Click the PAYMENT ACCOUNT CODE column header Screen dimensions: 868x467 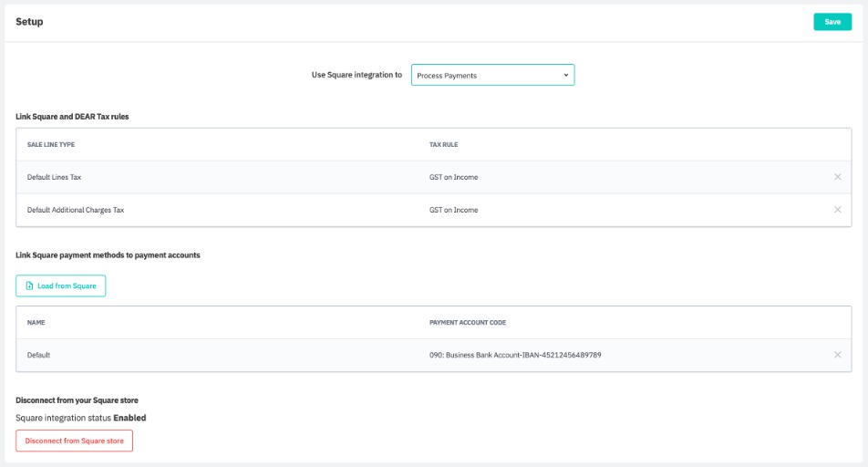click(x=468, y=322)
